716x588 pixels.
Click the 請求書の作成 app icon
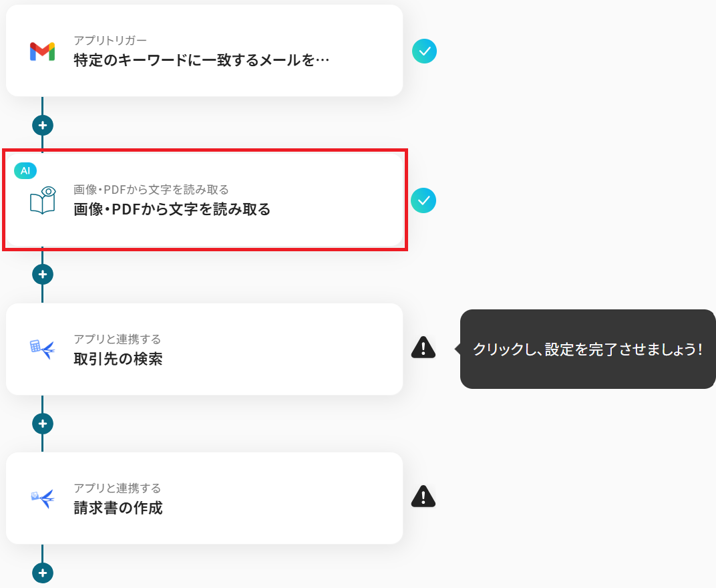42,498
